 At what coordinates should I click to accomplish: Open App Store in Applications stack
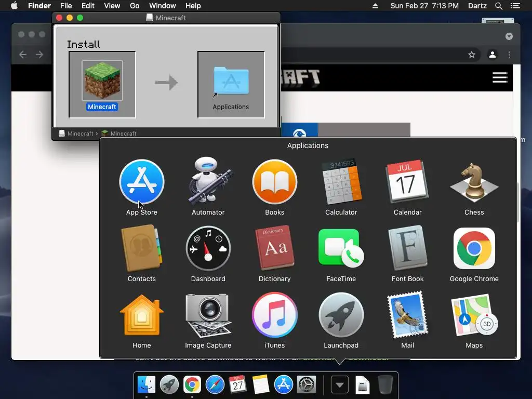click(x=142, y=182)
